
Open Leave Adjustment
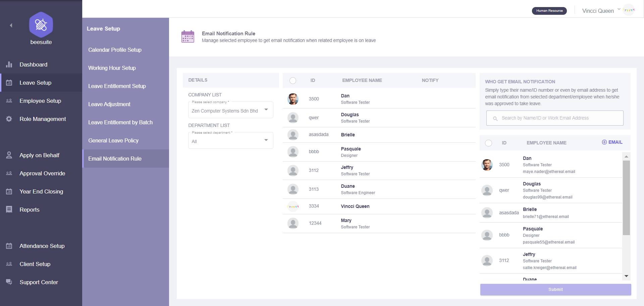[x=109, y=104]
